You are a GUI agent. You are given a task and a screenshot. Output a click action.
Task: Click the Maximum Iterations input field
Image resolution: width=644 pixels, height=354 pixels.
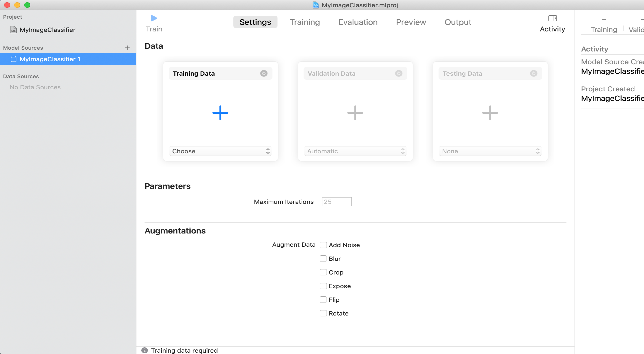pyautogui.click(x=337, y=202)
